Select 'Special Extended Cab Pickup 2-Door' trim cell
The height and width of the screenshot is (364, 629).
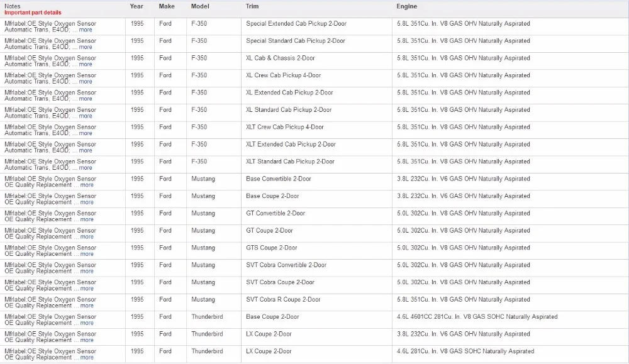[296, 24]
